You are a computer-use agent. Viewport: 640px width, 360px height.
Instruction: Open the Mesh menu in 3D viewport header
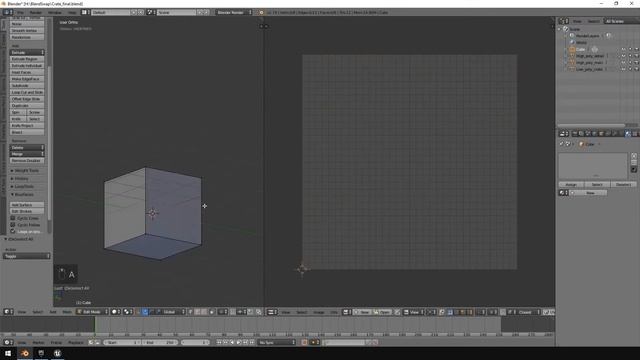click(x=67, y=312)
